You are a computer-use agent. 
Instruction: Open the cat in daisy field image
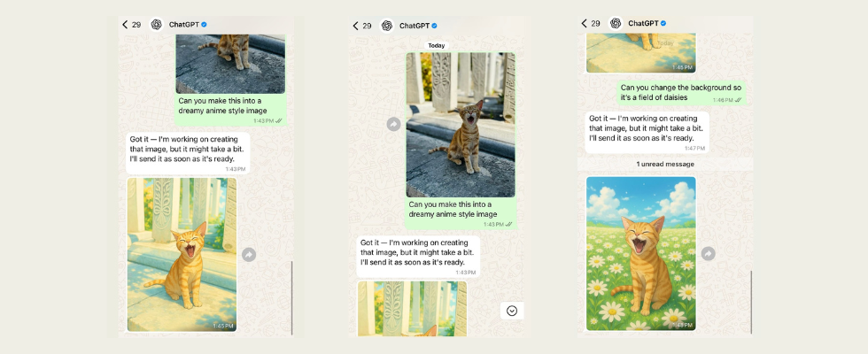click(640, 253)
